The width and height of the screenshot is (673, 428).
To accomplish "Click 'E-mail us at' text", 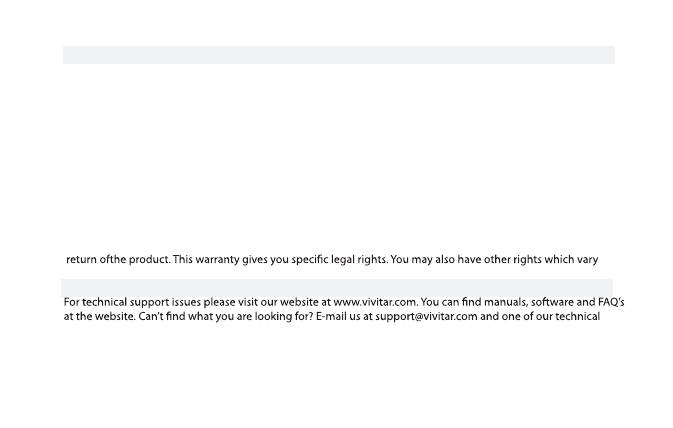I will click(344, 317).
